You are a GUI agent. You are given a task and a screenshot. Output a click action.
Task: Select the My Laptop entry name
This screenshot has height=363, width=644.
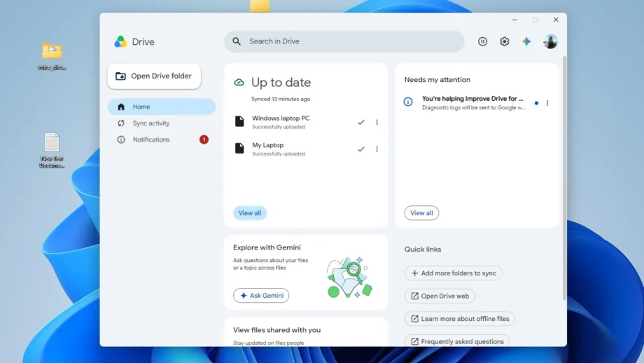tap(268, 145)
